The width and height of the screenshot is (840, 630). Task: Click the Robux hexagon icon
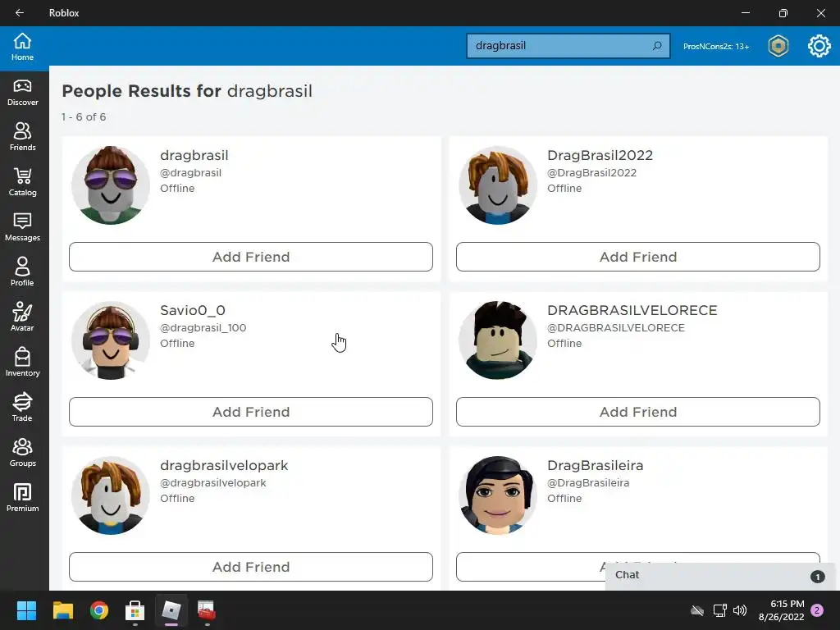point(778,46)
